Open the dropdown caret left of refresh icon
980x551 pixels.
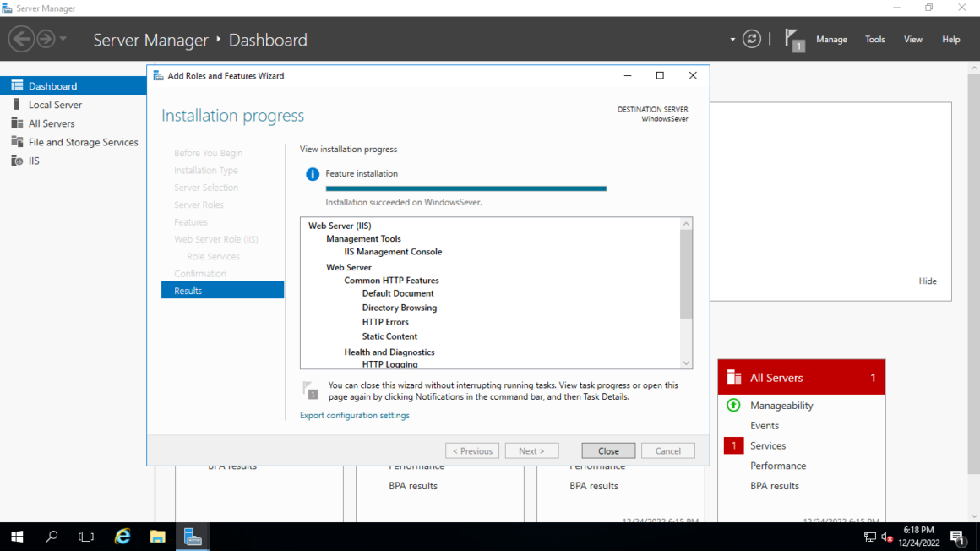732,39
